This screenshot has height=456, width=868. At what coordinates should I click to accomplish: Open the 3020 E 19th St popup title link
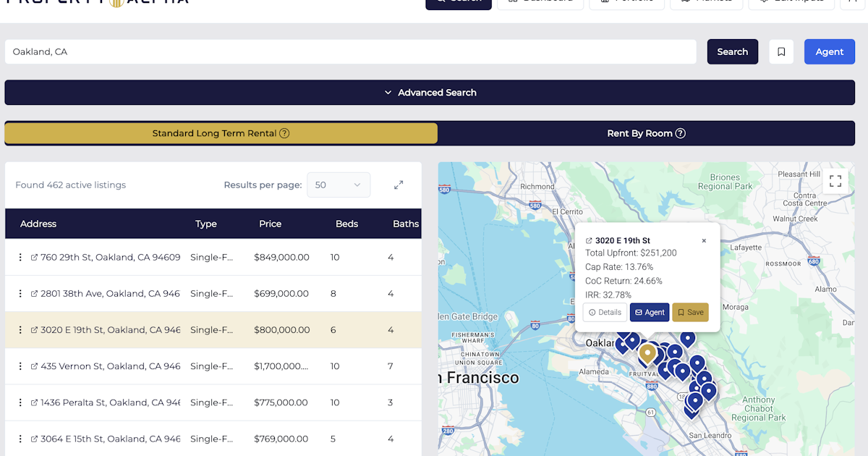point(623,240)
